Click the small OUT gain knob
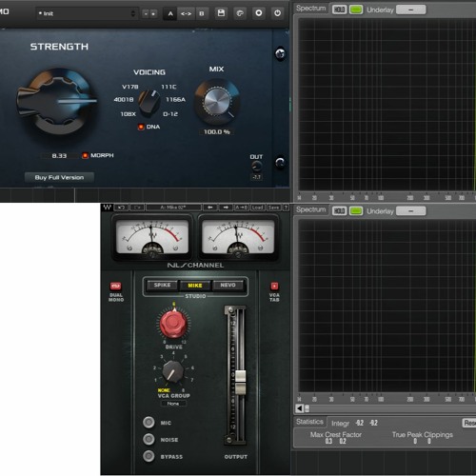 [x=256, y=166]
